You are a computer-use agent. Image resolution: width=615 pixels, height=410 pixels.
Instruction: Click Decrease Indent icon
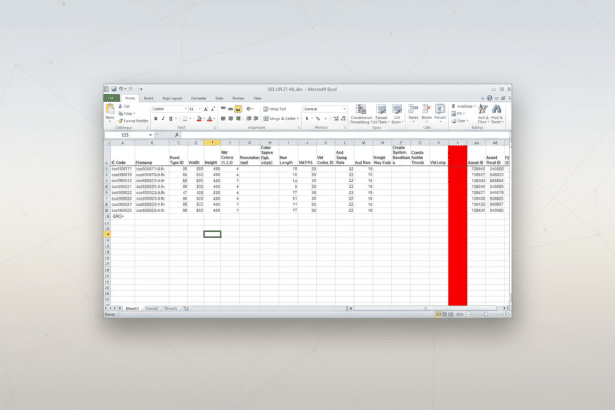point(249,118)
